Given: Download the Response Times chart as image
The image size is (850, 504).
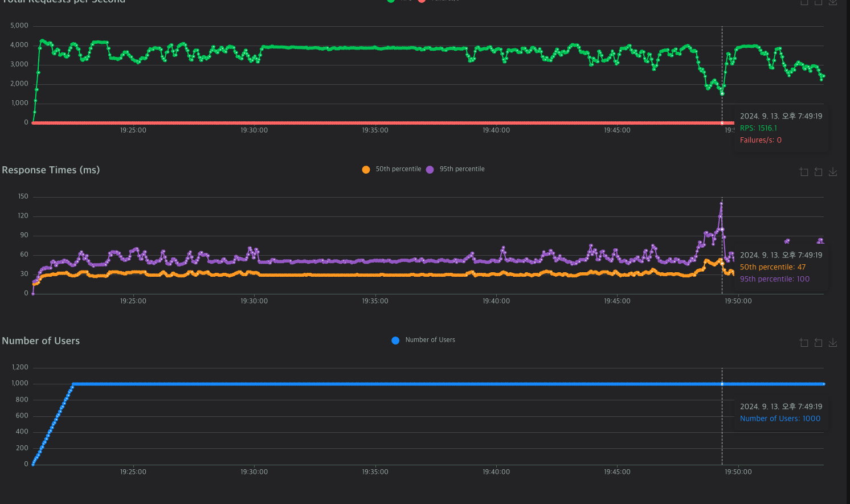Looking at the screenshot, I should pyautogui.click(x=833, y=172).
